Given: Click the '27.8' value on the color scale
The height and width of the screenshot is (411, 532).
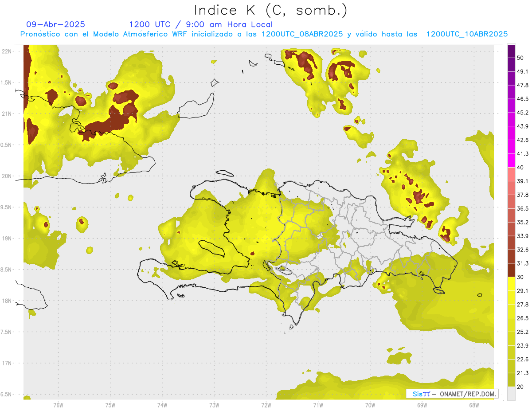Looking at the screenshot, I should tap(523, 305).
